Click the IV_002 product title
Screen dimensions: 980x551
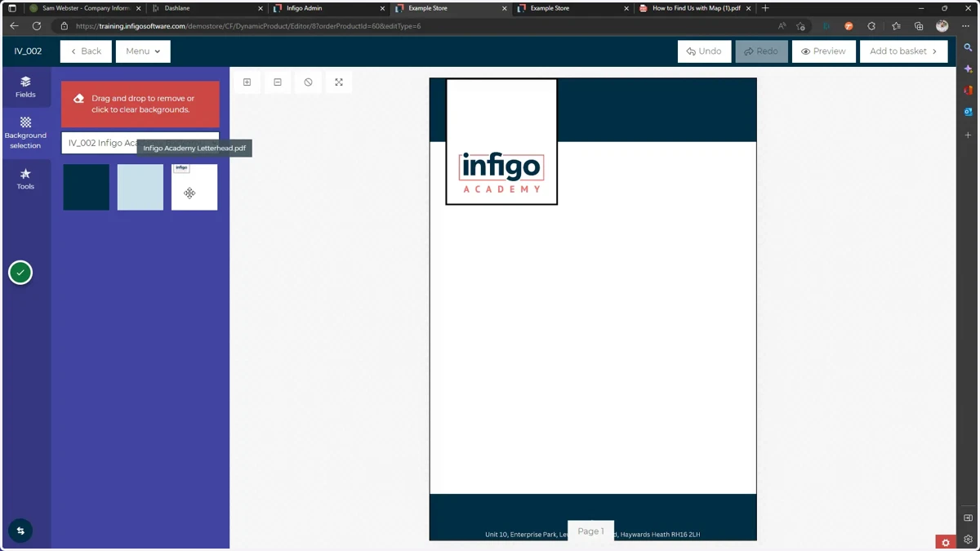pos(28,51)
